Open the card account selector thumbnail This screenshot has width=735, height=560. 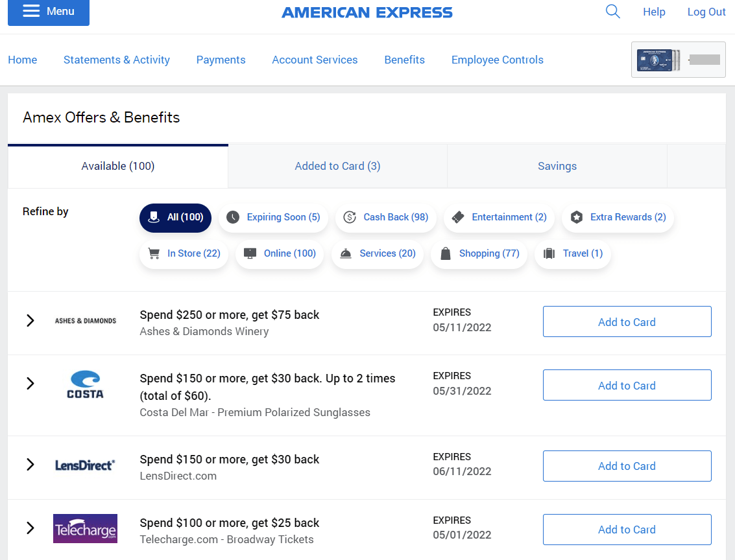pyautogui.click(x=678, y=60)
